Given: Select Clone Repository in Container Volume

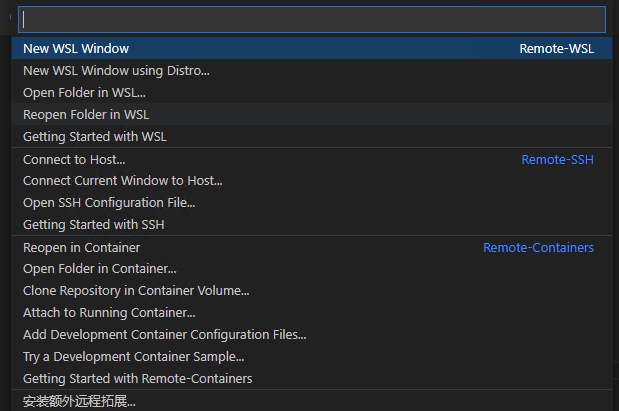Looking at the screenshot, I should pyautogui.click(x=136, y=291).
